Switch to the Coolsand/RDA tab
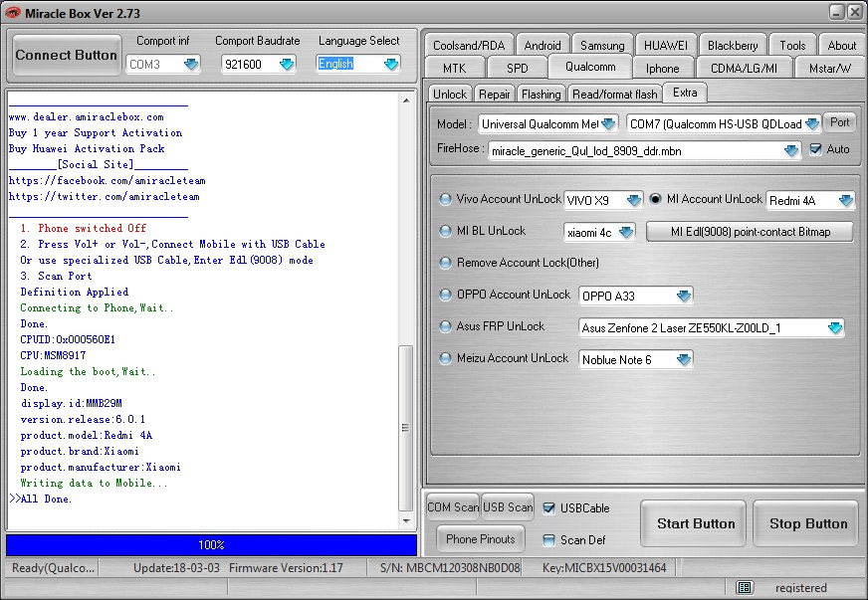 pos(468,45)
